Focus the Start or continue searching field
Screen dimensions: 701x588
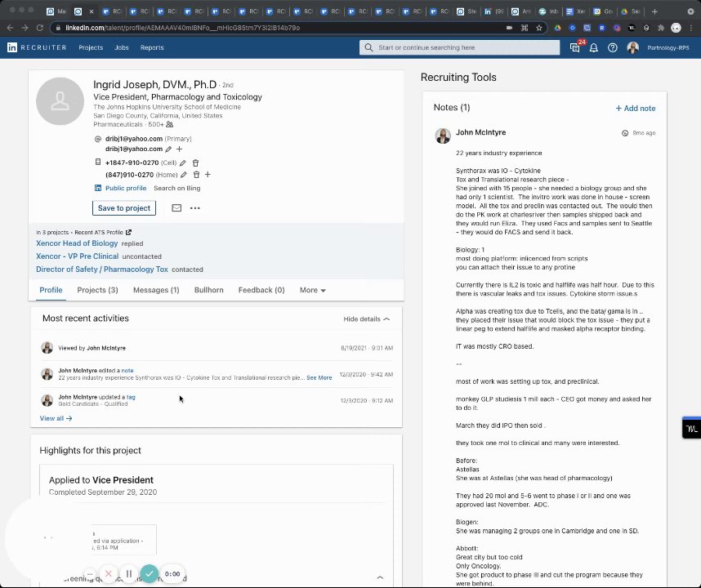click(x=460, y=47)
